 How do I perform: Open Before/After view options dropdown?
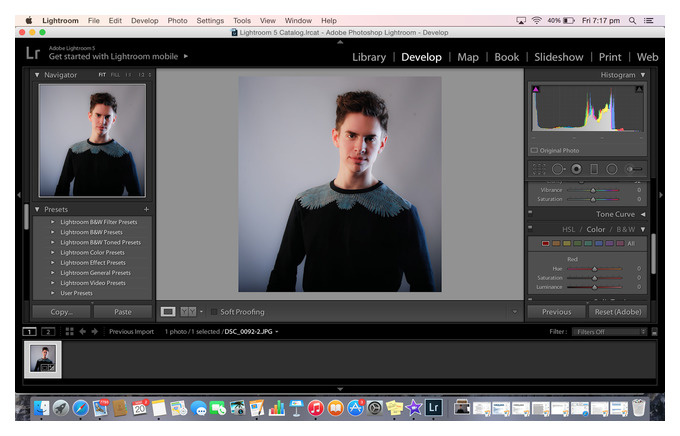pos(201,311)
